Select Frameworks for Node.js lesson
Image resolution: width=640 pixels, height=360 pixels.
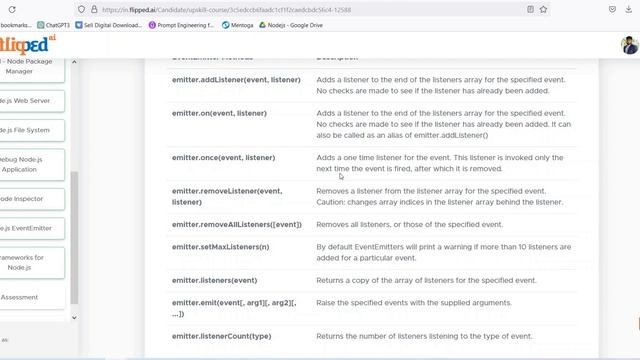click(x=31, y=262)
